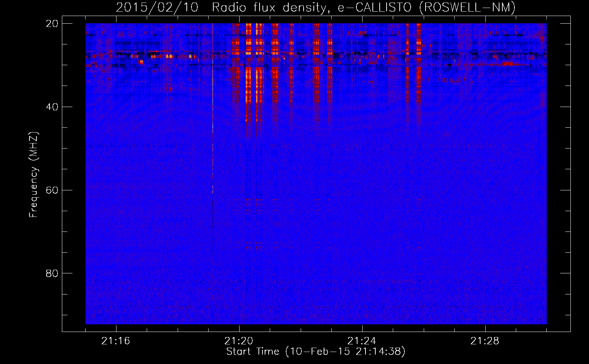Click the time tick label "21:16"
589x364 pixels.
point(116,341)
